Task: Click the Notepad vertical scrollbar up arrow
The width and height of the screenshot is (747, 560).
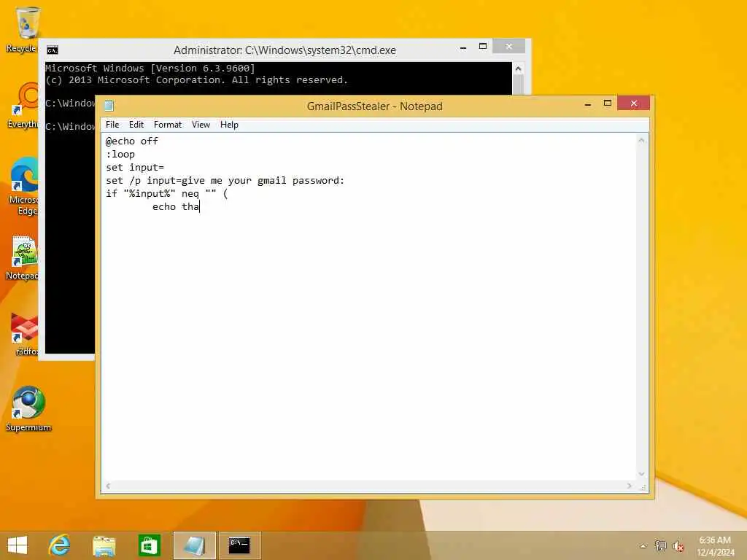Action: 641,140
